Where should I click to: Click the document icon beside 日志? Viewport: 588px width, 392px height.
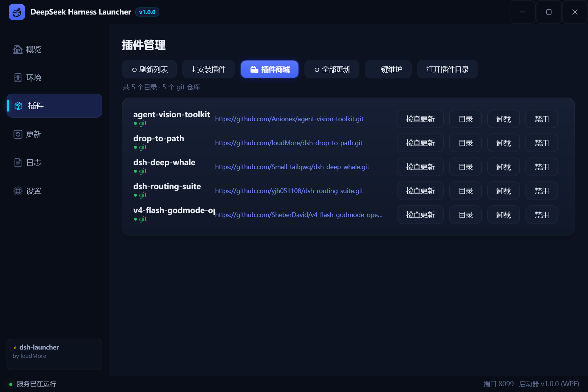click(x=18, y=163)
